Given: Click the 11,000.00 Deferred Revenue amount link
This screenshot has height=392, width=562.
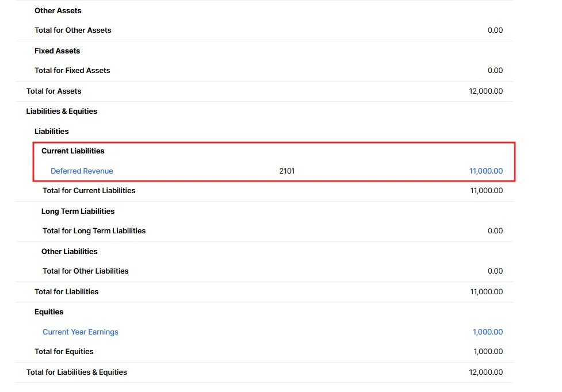Looking at the screenshot, I should 485,171.
